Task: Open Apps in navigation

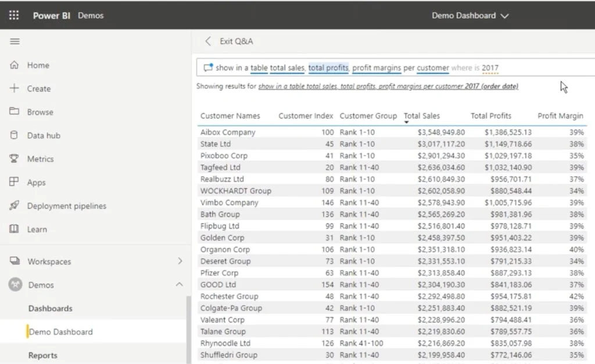Action: pyautogui.click(x=36, y=183)
